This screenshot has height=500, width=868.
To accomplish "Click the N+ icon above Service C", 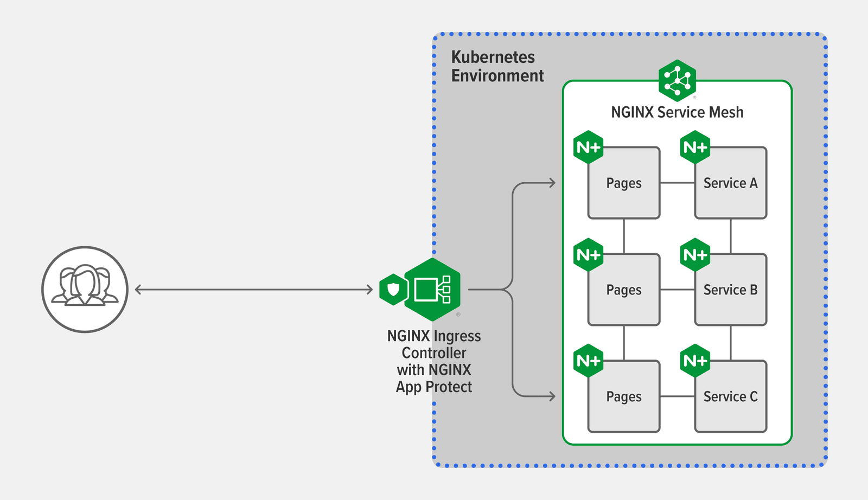I will [x=694, y=360].
